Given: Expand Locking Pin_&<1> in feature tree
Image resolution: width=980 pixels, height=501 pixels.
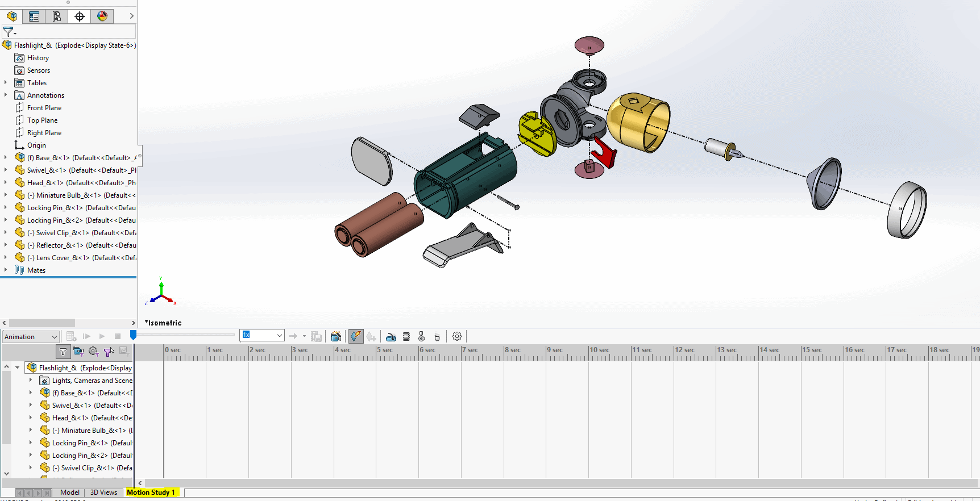Looking at the screenshot, I should pyautogui.click(x=6, y=208).
